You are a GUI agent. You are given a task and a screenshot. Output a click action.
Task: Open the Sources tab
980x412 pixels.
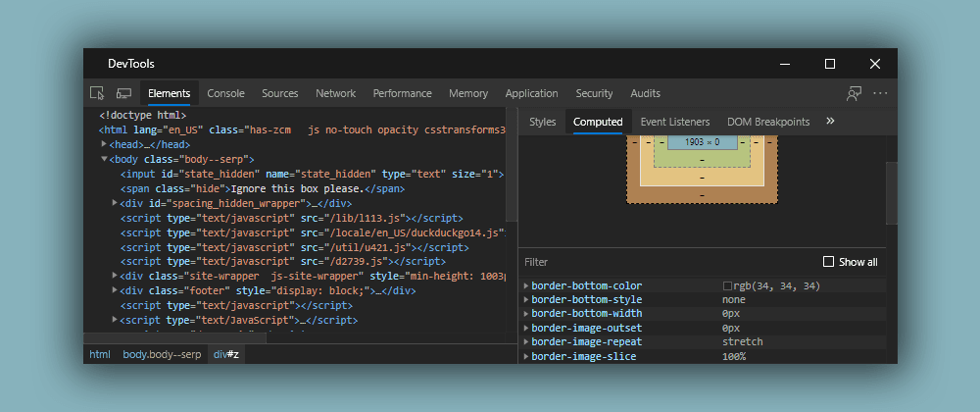point(280,93)
